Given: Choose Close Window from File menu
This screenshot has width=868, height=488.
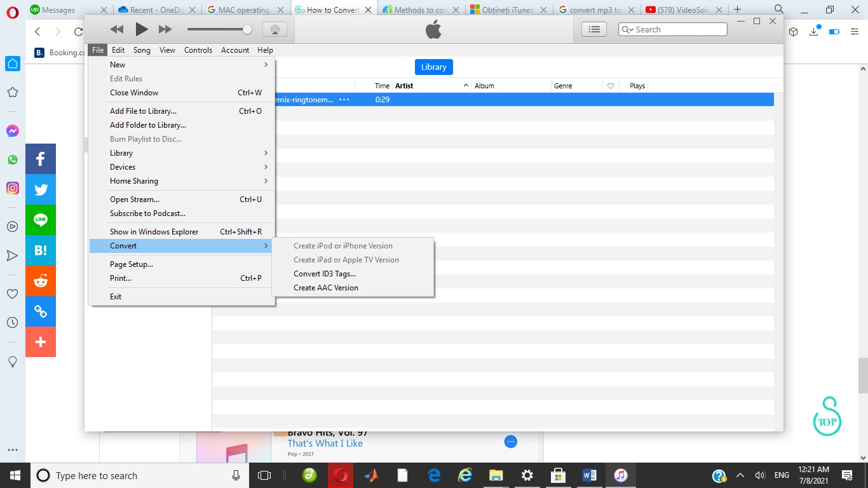Looking at the screenshot, I should [181, 93].
